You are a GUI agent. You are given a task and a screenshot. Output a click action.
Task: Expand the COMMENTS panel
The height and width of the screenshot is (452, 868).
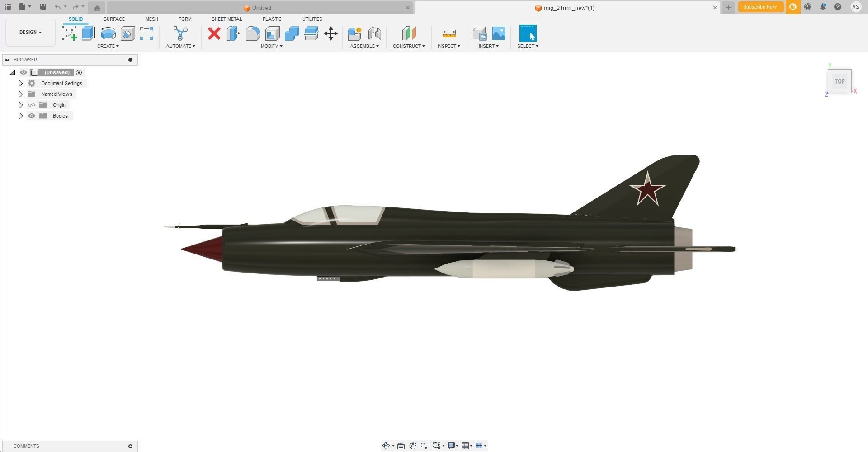click(130, 446)
